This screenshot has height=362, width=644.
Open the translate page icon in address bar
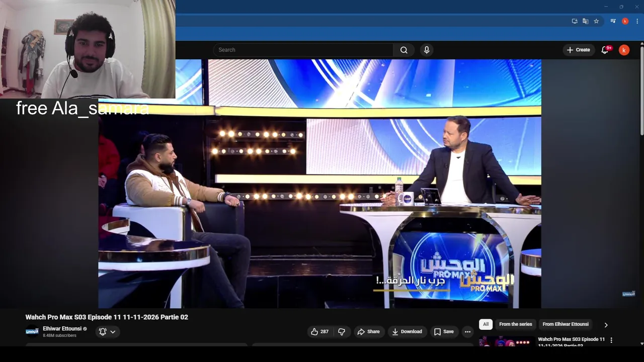(x=585, y=21)
